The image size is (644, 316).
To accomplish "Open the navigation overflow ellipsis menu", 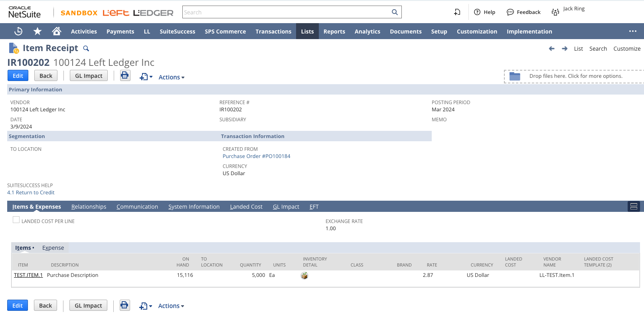I will coord(633,31).
